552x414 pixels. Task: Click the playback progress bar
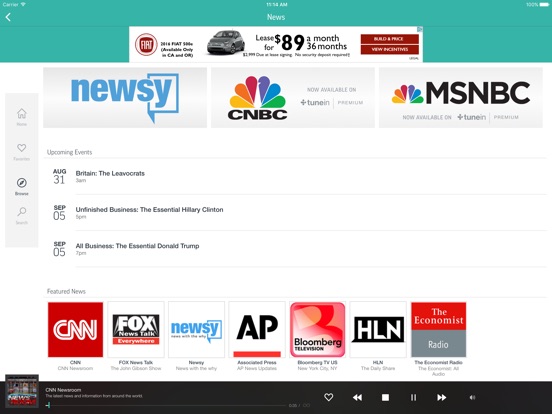point(167,406)
